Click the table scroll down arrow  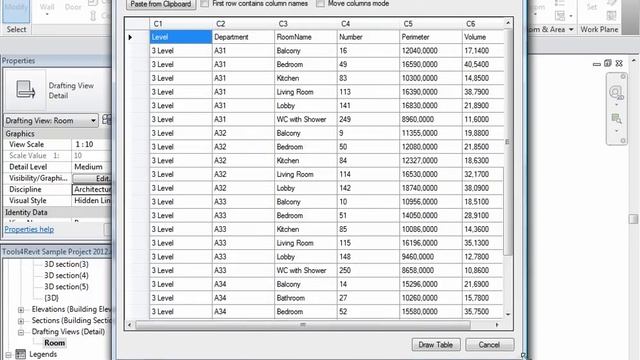point(508,314)
